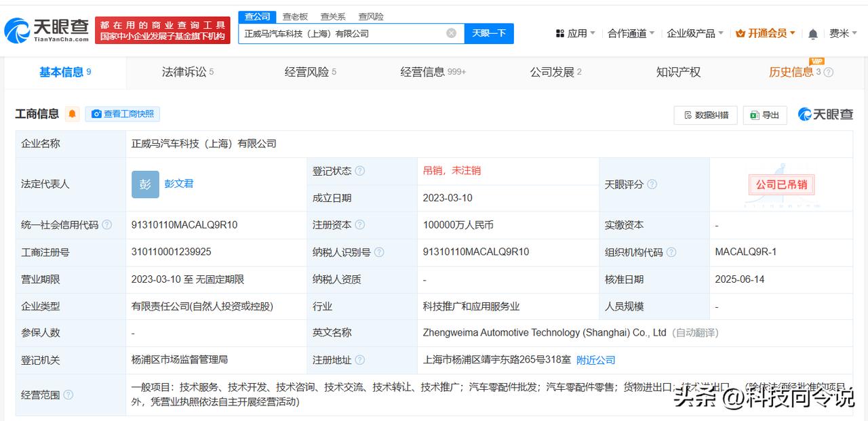Switch to the 经营风险 tab
Viewport: 868px width, 421px height.
coord(311,72)
